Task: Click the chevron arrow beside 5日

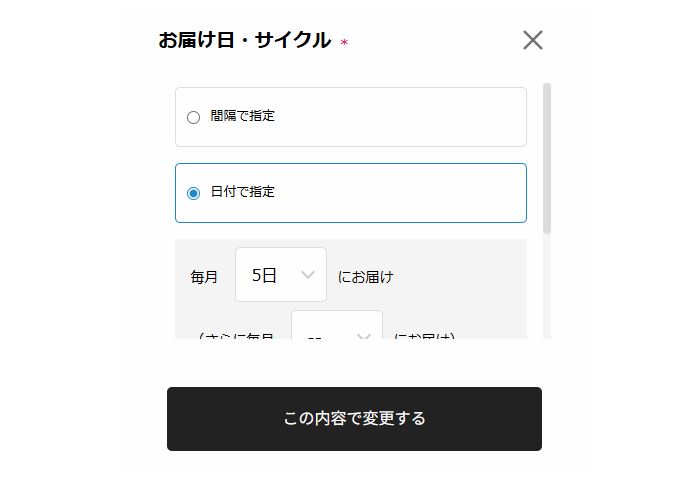Action: (308, 275)
